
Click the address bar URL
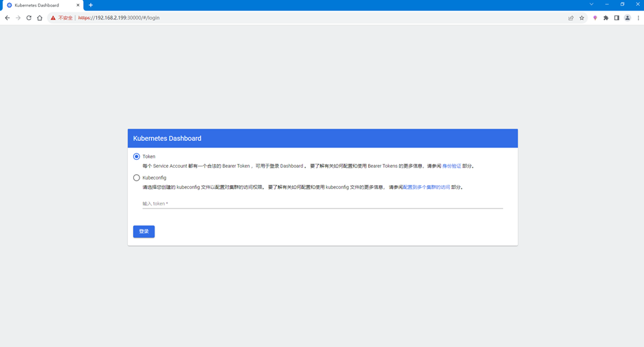point(119,18)
